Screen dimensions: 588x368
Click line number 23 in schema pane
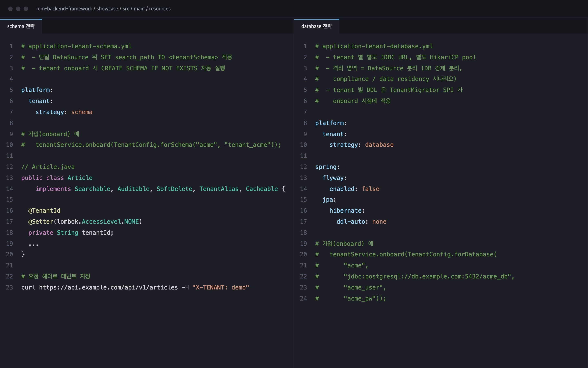[x=9, y=287]
